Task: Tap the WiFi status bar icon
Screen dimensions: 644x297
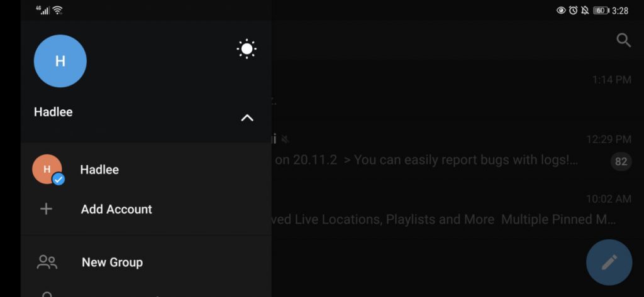Action: coord(58,10)
